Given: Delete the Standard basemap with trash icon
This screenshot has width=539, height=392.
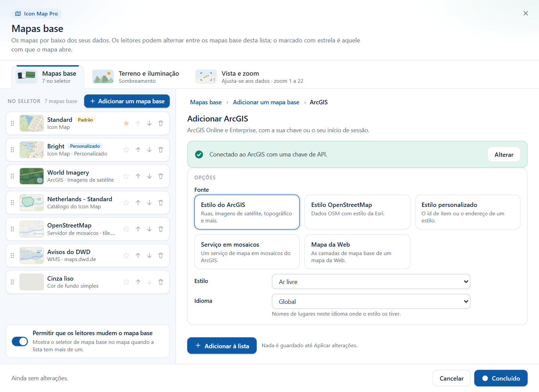Looking at the screenshot, I should [161, 123].
